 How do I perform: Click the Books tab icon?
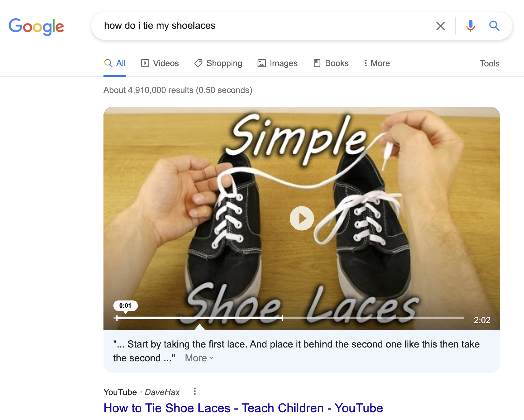[x=317, y=63]
